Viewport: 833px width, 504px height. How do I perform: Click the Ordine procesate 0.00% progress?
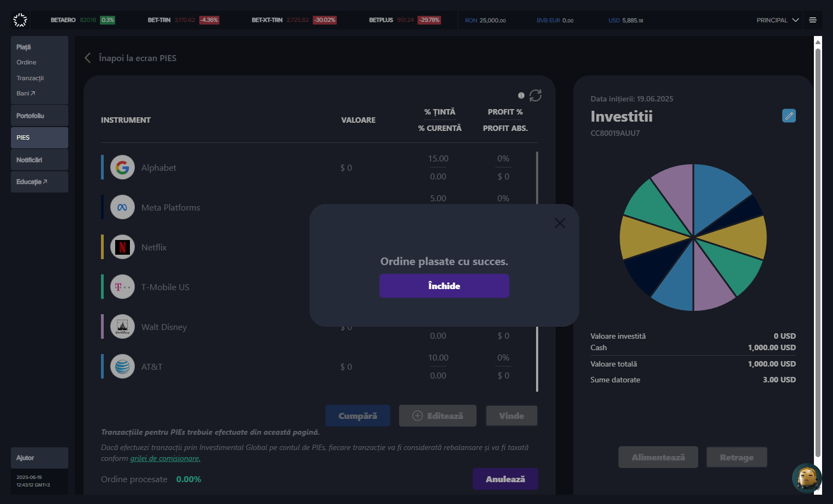click(x=151, y=479)
